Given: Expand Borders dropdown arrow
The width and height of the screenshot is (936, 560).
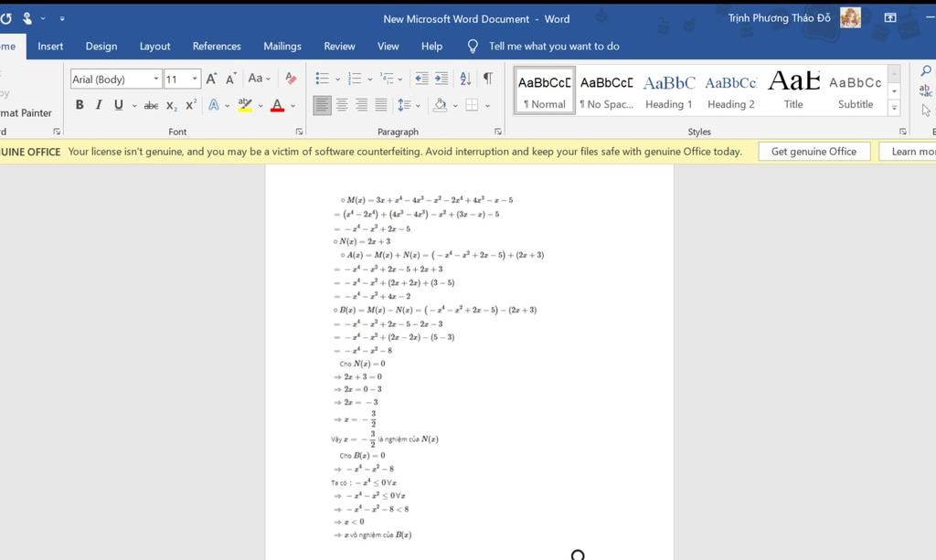Looking at the screenshot, I should point(488,106).
